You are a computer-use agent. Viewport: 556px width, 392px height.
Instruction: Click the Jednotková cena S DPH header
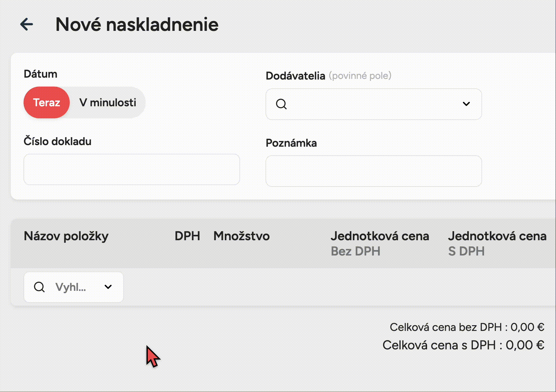pyautogui.click(x=497, y=243)
